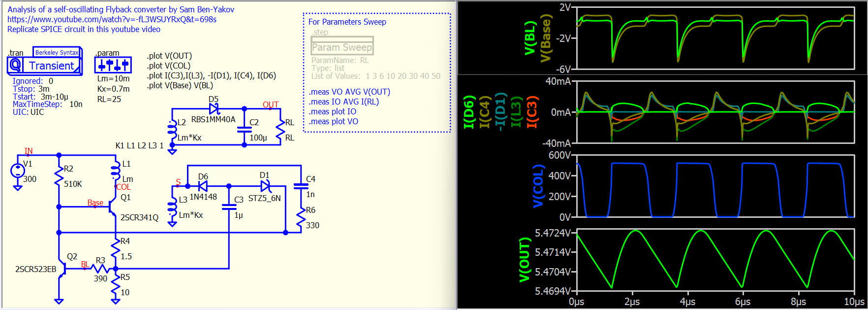Image resolution: width=868 pixels, height=310 pixels.
Task: Select the voltage source V1 symbol
Action: [18, 171]
